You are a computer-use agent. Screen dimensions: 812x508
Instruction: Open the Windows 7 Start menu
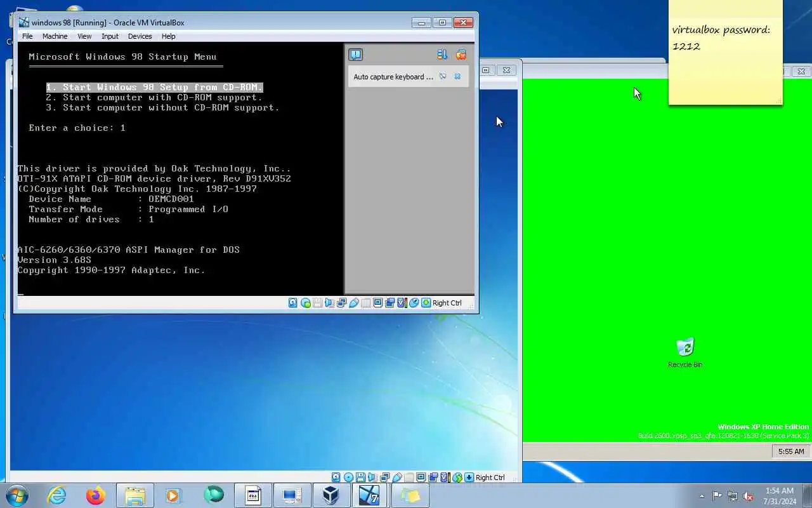[x=17, y=495]
